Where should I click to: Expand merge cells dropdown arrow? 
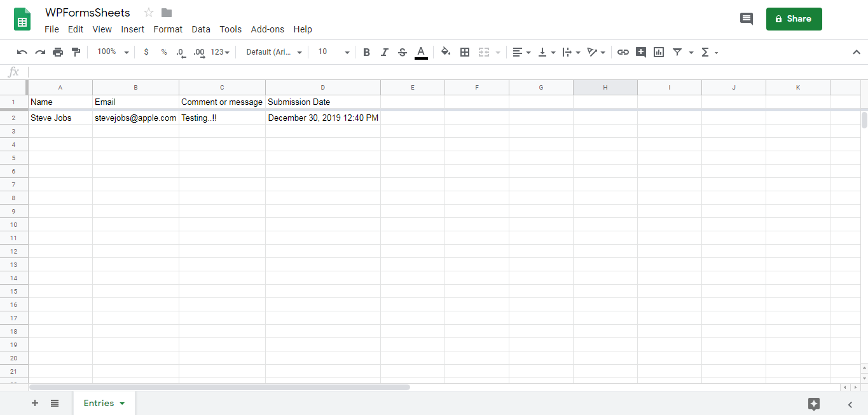pyautogui.click(x=498, y=52)
